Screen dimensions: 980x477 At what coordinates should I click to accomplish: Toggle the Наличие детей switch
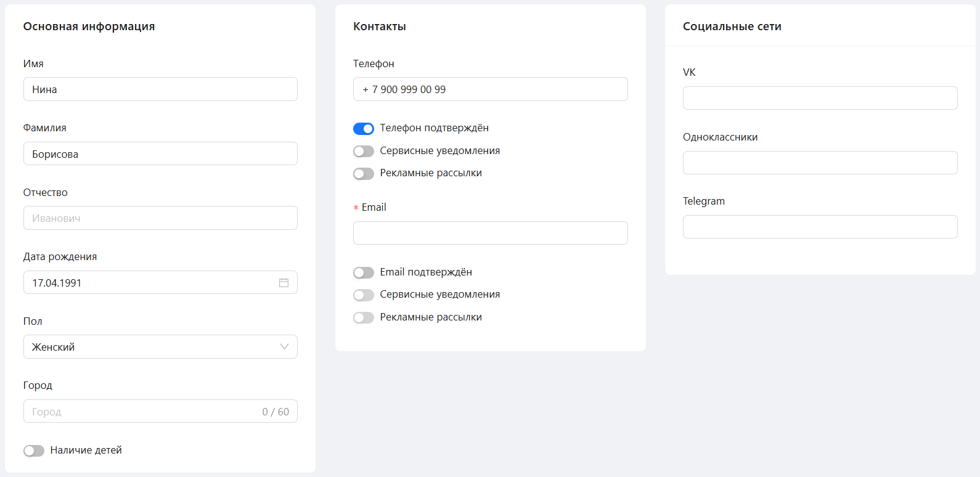tap(34, 451)
